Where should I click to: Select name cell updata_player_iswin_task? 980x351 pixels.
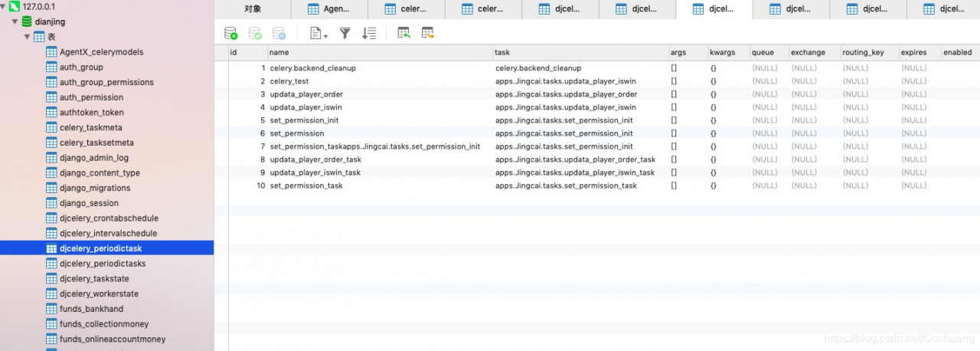point(381,172)
